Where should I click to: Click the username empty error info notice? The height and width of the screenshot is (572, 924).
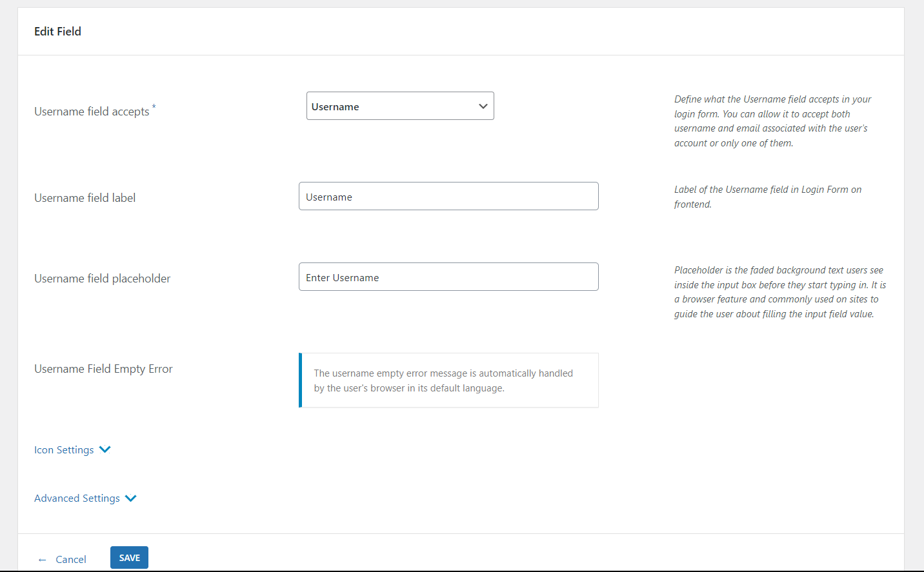tap(448, 380)
